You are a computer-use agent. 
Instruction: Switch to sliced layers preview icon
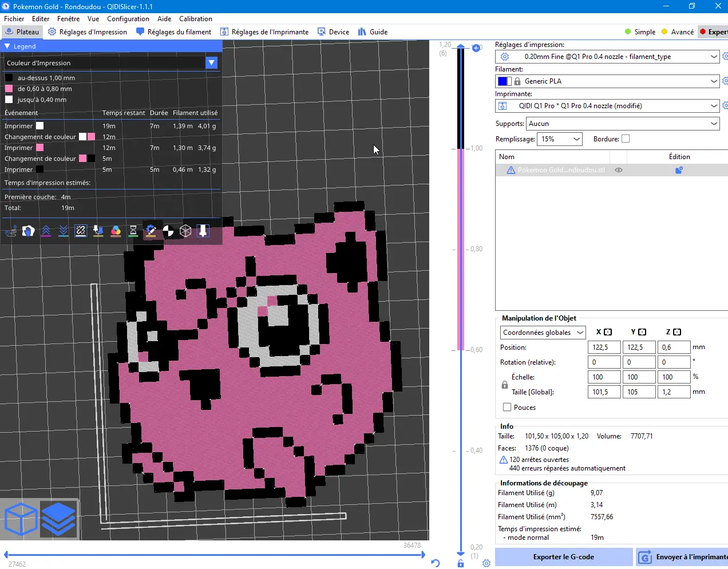tap(58, 519)
